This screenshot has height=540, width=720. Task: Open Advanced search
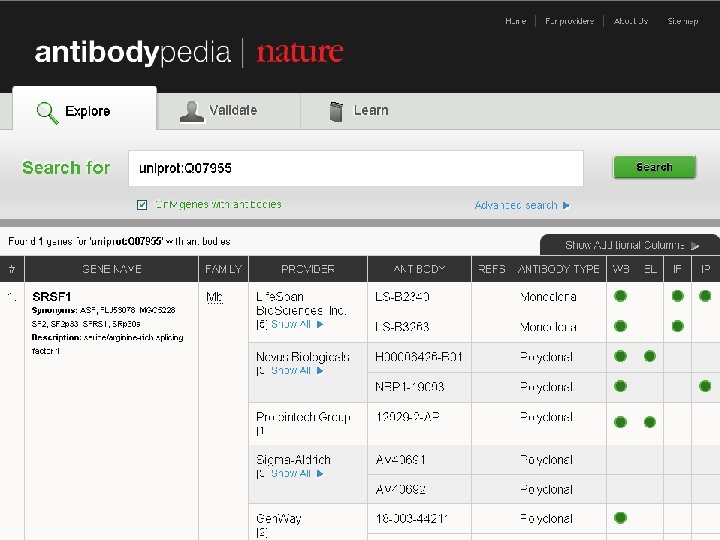pyautogui.click(x=522, y=205)
